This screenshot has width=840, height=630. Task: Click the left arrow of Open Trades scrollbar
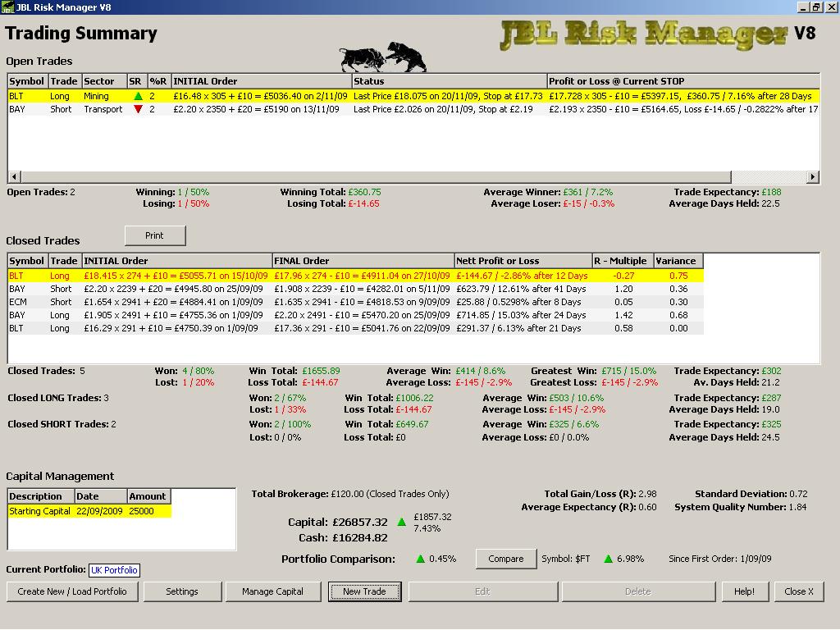(x=15, y=176)
